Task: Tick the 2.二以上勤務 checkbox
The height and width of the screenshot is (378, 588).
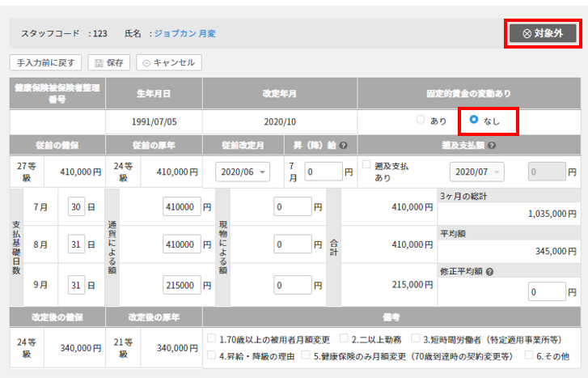Action: pyautogui.click(x=345, y=338)
